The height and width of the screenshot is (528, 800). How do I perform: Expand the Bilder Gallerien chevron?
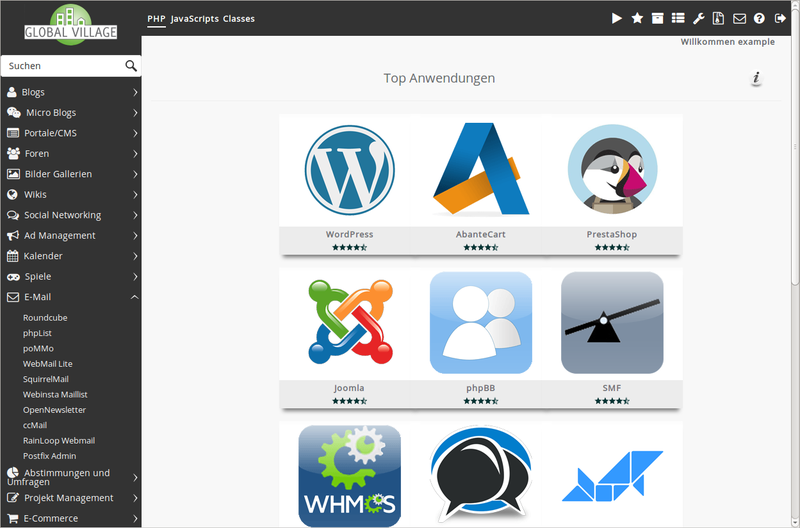[135, 174]
